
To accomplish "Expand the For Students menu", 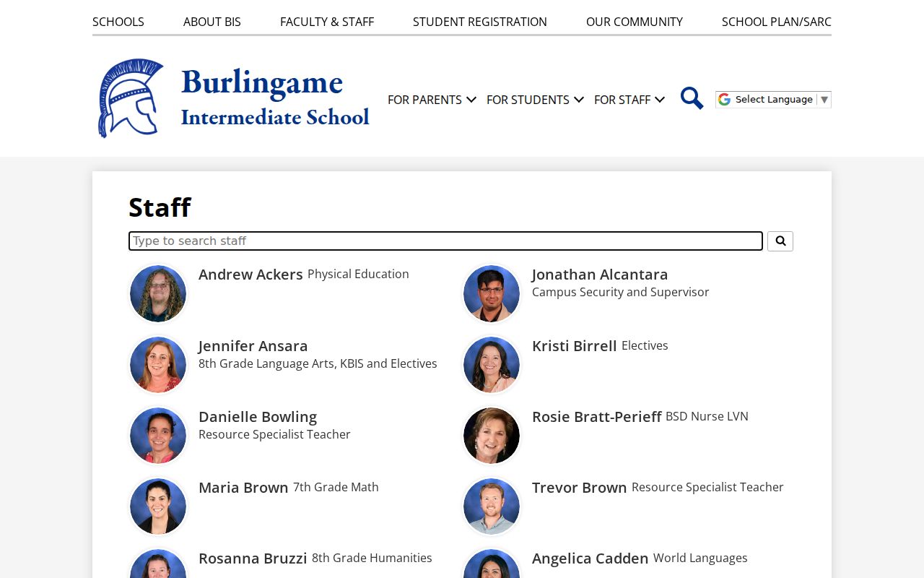I will pyautogui.click(x=535, y=100).
